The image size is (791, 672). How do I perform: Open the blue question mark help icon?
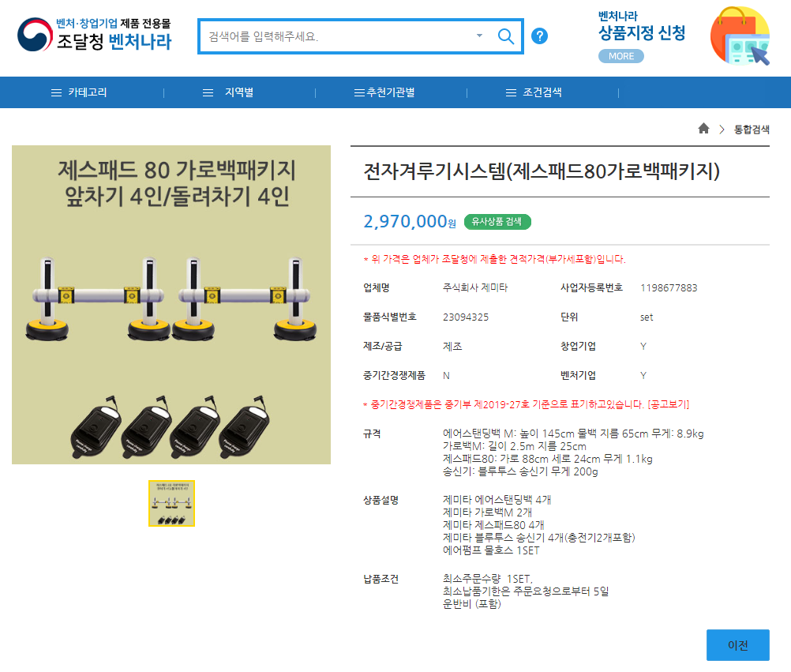coord(539,36)
